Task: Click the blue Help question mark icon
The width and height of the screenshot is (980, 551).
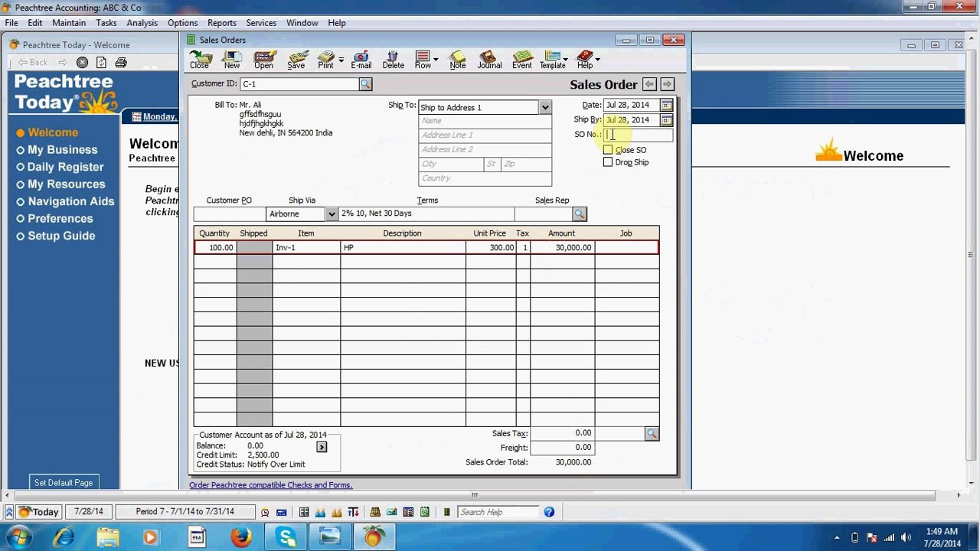Action: [x=549, y=512]
